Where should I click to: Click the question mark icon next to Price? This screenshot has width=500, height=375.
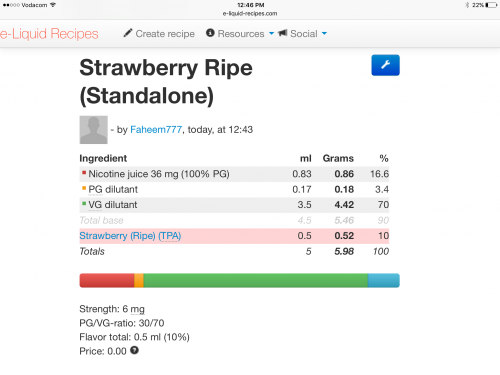pos(134,350)
